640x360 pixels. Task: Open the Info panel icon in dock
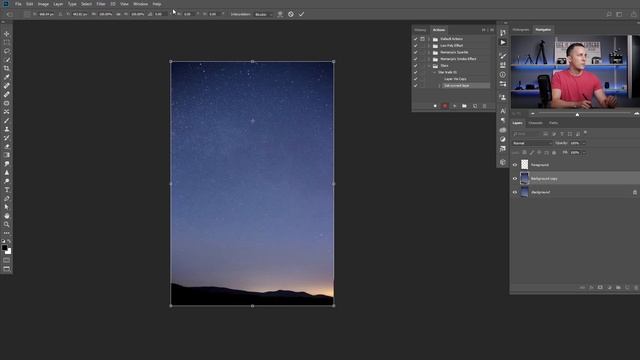(x=503, y=75)
